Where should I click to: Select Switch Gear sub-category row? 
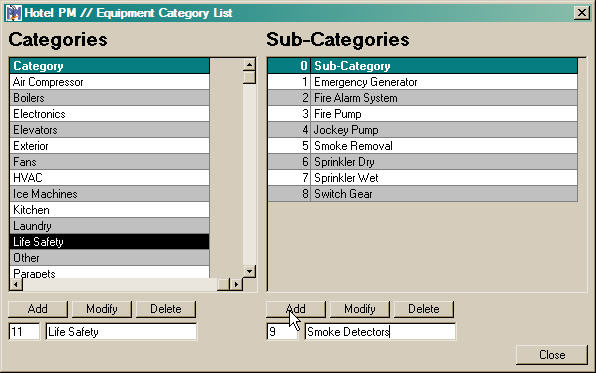pos(423,194)
